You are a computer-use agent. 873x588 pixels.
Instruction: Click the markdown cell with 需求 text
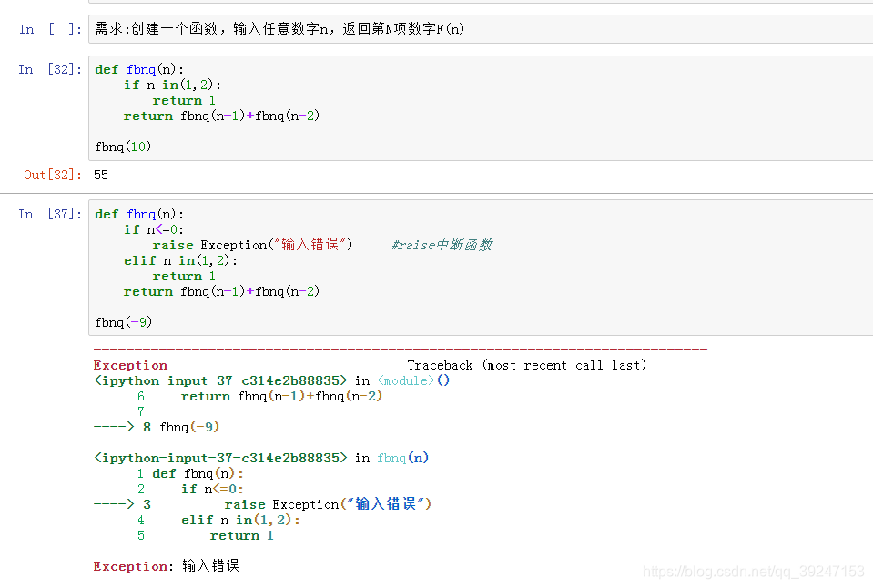[x=481, y=29]
